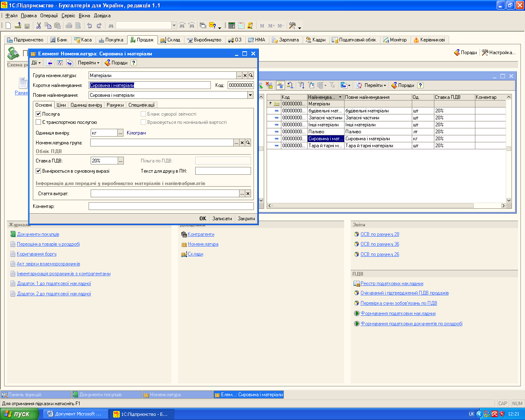Click into the Коментар input field
Screen dimensions: 525x420
click(171, 206)
